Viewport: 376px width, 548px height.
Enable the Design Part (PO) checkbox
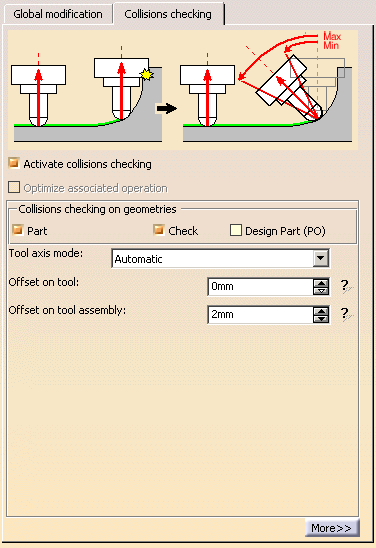coord(236,230)
